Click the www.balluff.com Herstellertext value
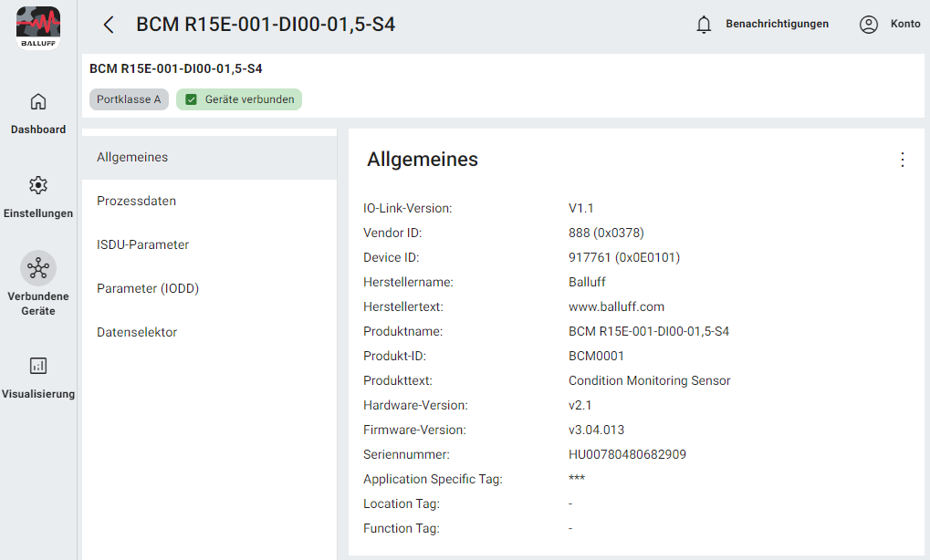Screen dimensions: 930x560 pos(616,306)
